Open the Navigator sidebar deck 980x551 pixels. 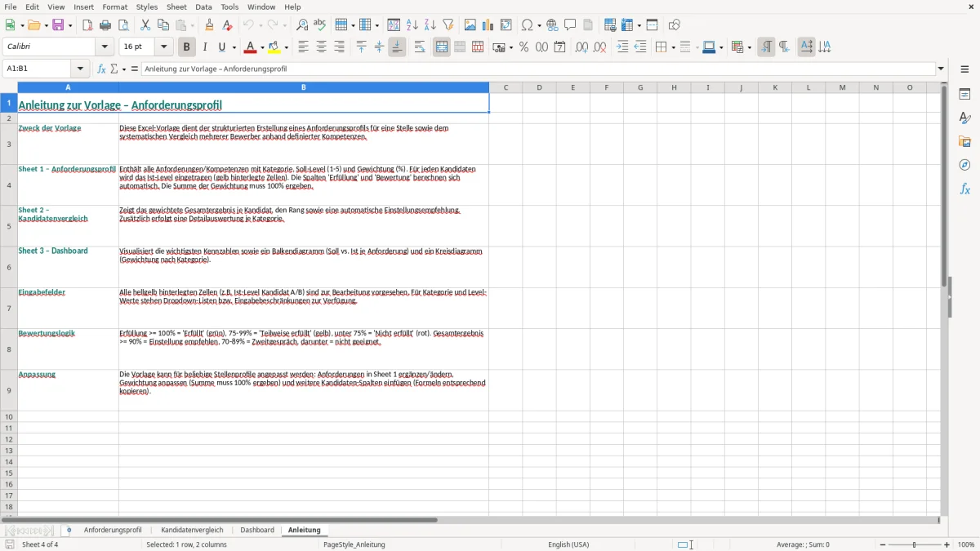[x=964, y=166]
